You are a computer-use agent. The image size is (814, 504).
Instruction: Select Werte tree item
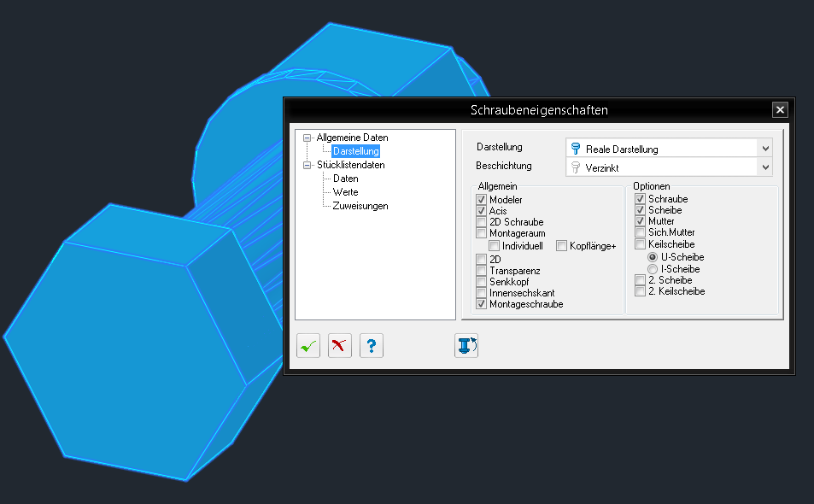pyautogui.click(x=346, y=192)
